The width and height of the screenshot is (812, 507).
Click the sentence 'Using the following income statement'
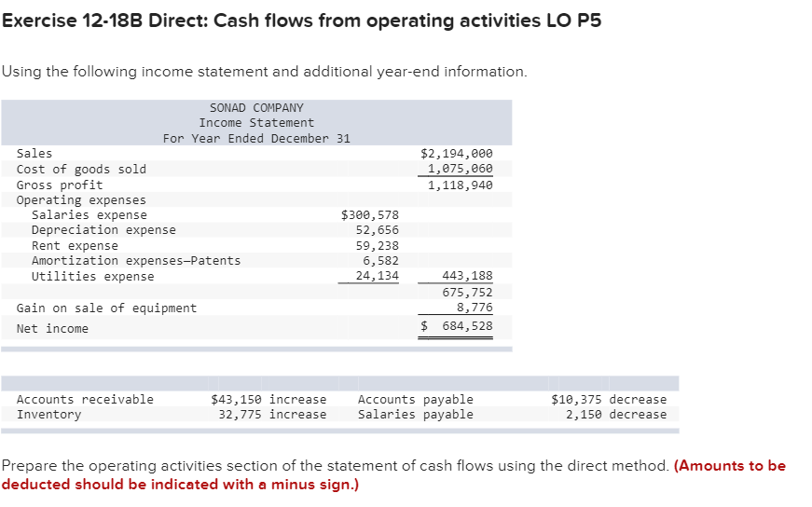pyautogui.click(x=264, y=72)
